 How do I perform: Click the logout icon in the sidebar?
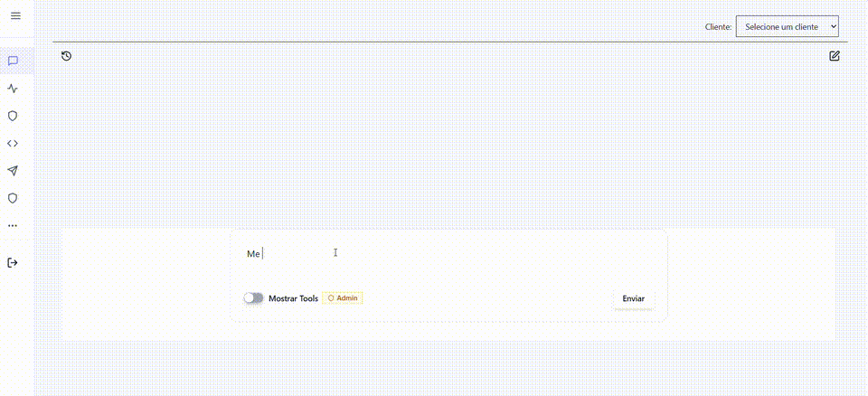click(13, 263)
